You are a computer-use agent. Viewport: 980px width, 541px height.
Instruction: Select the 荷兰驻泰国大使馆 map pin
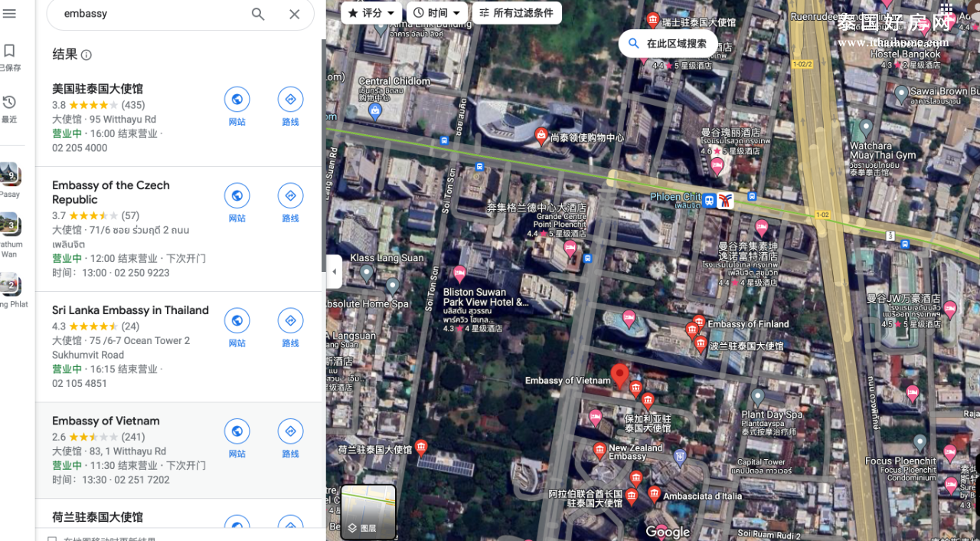pos(420,447)
